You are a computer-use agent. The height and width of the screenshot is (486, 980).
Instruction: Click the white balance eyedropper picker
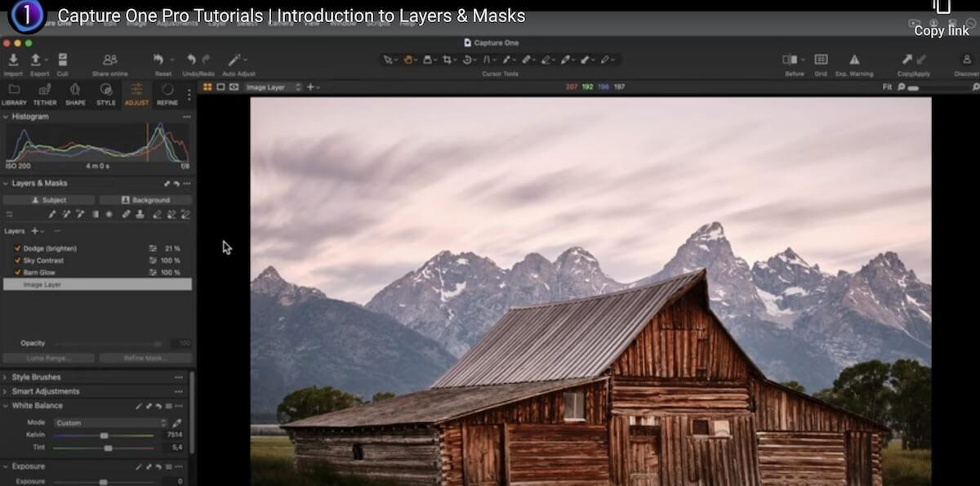coord(176,423)
